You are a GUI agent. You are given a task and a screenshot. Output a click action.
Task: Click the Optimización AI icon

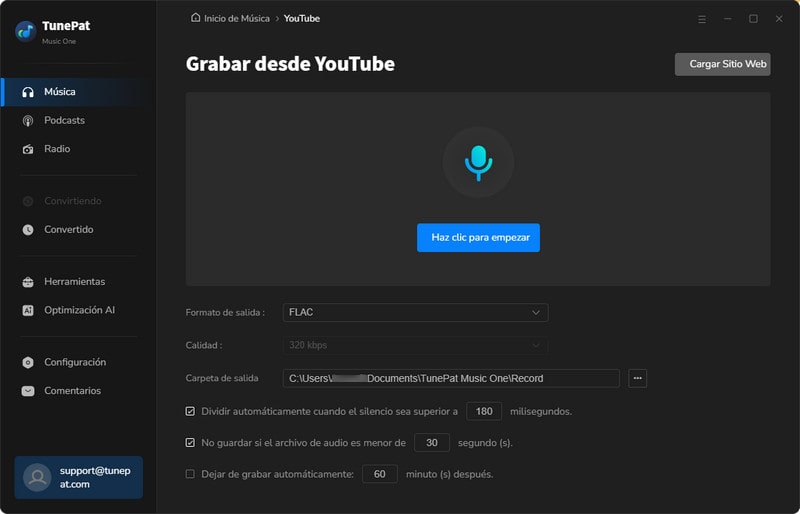click(28, 310)
